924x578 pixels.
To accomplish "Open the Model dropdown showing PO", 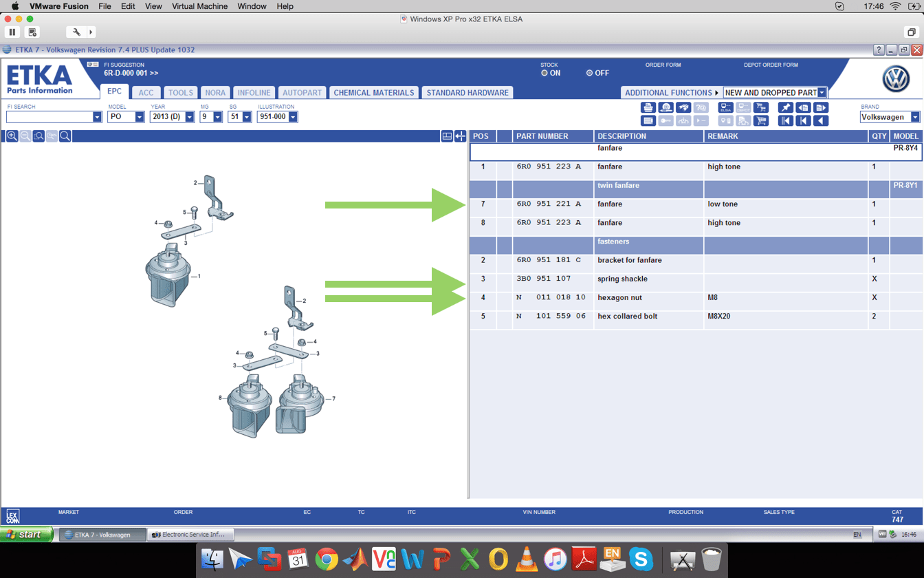I will pos(140,117).
